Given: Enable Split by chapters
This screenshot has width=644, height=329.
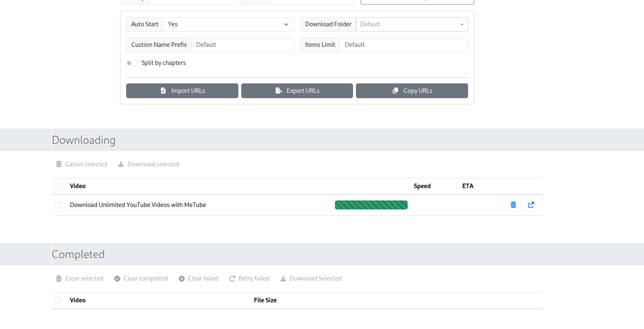Looking at the screenshot, I should click(132, 62).
